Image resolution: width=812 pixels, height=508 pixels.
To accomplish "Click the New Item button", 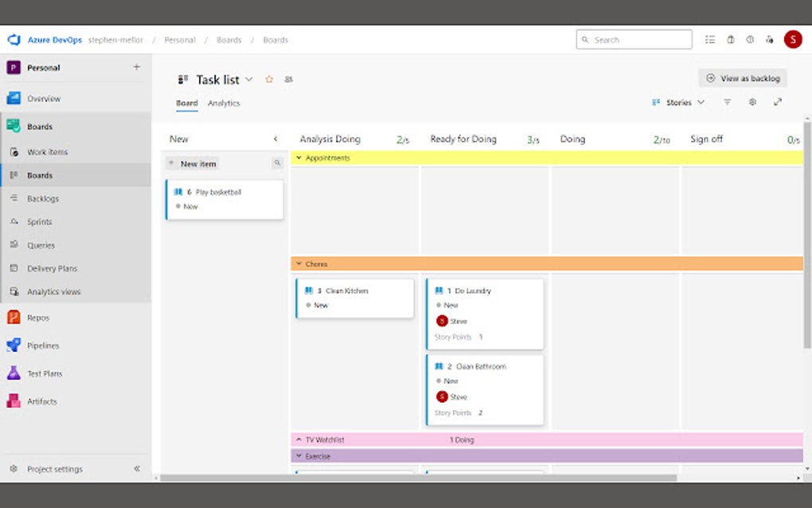I will click(193, 163).
